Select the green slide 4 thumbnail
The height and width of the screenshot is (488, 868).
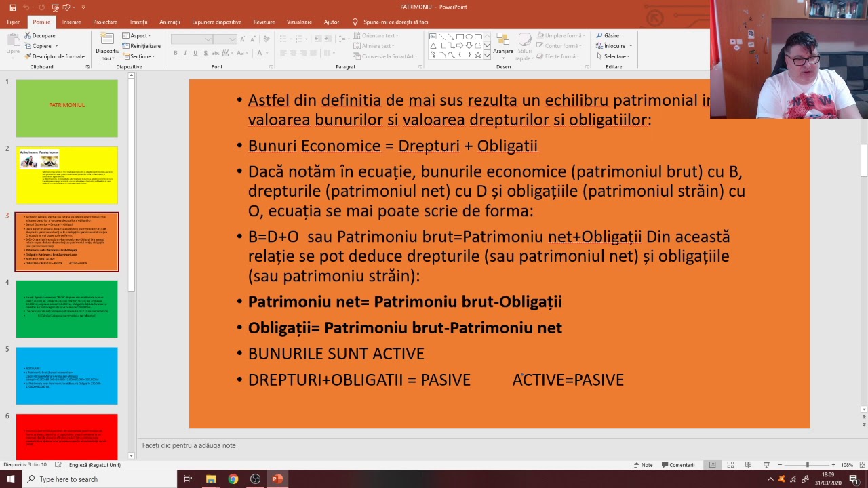(x=66, y=309)
